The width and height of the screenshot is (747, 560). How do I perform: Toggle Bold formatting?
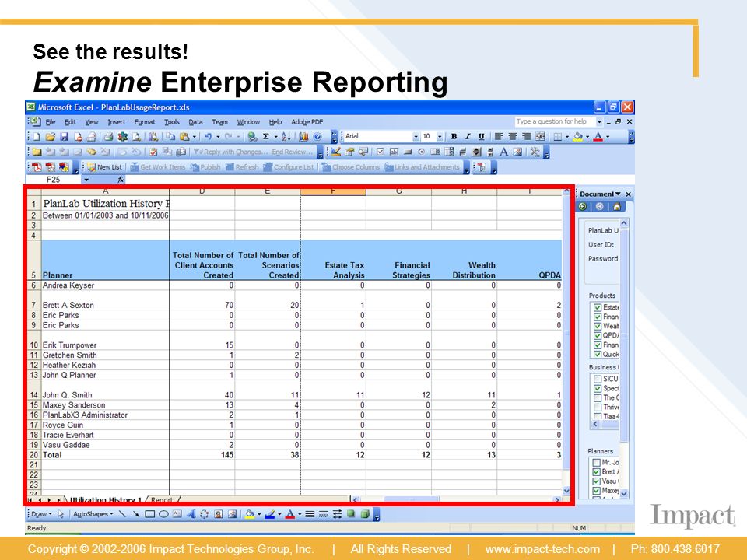(x=454, y=137)
